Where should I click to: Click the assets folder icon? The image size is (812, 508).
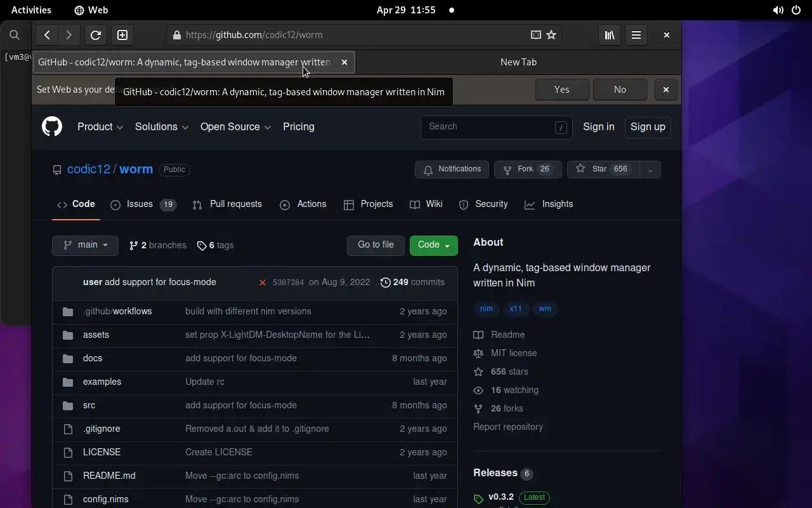[68, 335]
